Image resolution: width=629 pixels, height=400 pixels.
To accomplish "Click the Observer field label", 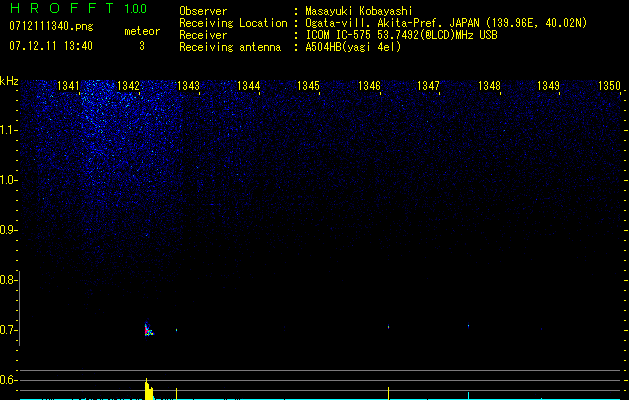I will pos(203,11).
